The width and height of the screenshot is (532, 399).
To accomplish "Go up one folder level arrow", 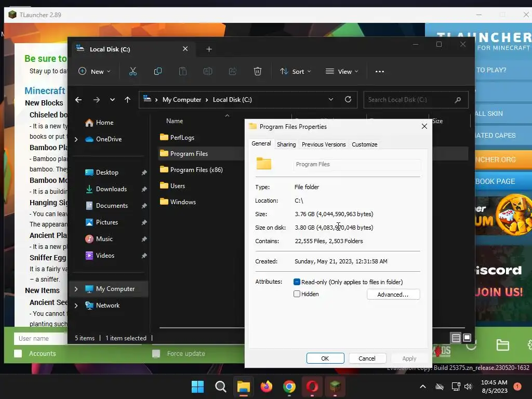I will coord(128,100).
